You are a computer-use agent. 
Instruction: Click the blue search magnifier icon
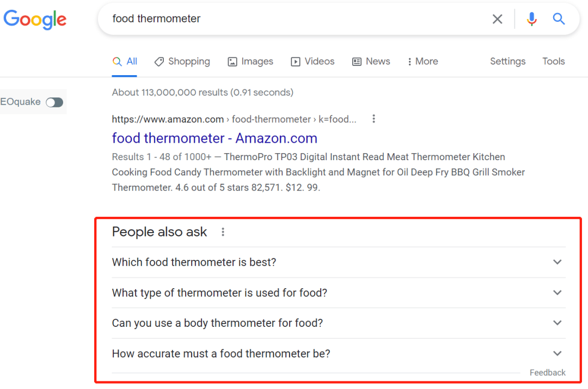559,19
